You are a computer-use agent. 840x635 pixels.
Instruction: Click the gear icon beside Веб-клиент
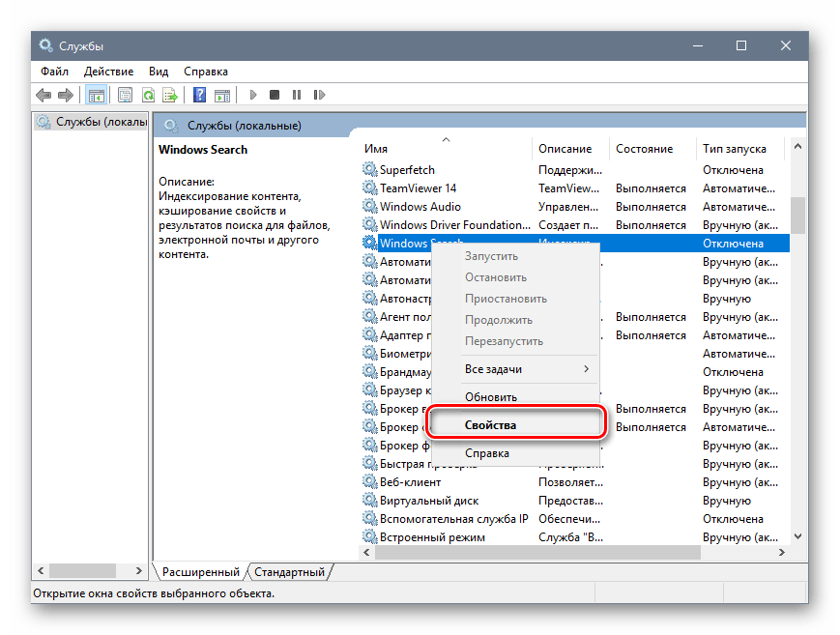pyautogui.click(x=369, y=481)
